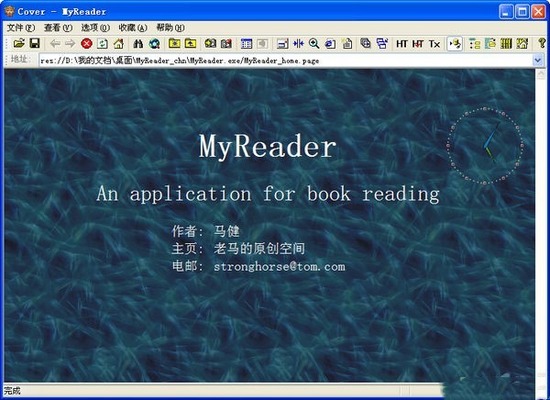Image resolution: width=550 pixels, height=400 pixels.
Task: Expand the address bar dropdown arrow
Action: (538, 60)
